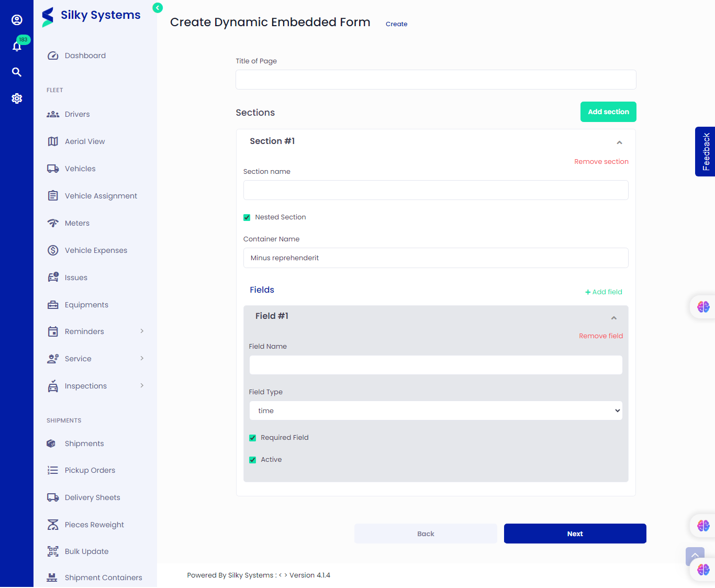Viewport: 715px width, 588px height.
Task: Collapse the Section #1 panel chevron
Action: (x=619, y=142)
